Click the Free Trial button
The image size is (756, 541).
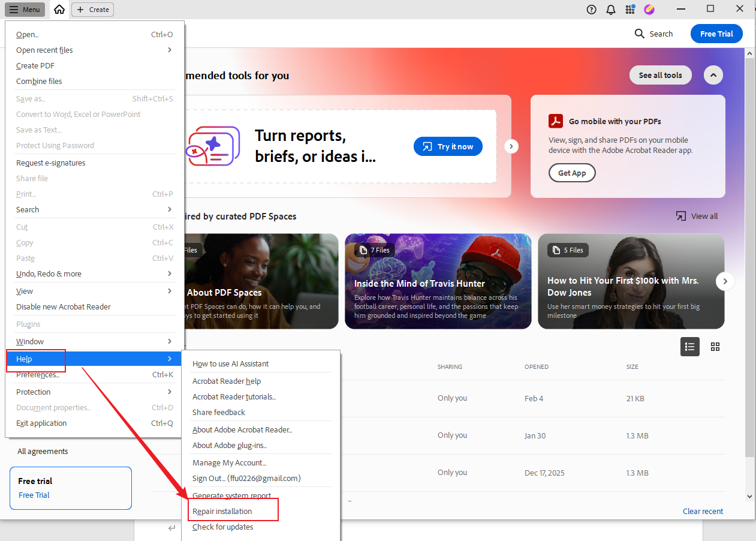(x=716, y=34)
